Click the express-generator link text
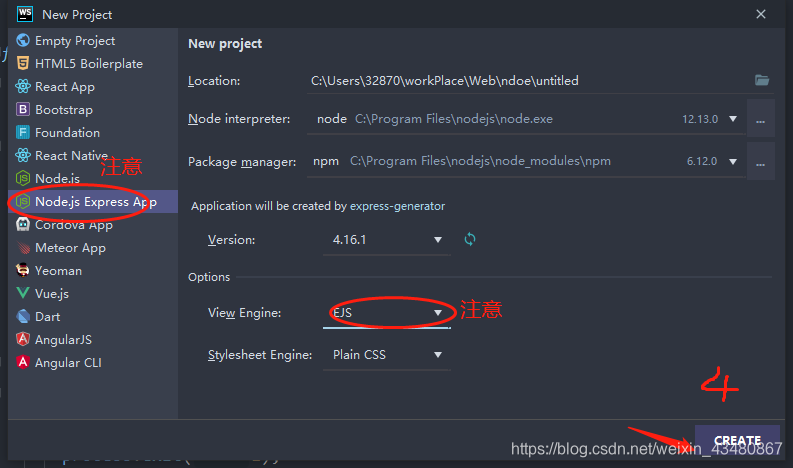The height and width of the screenshot is (468, 793). [398, 206]
